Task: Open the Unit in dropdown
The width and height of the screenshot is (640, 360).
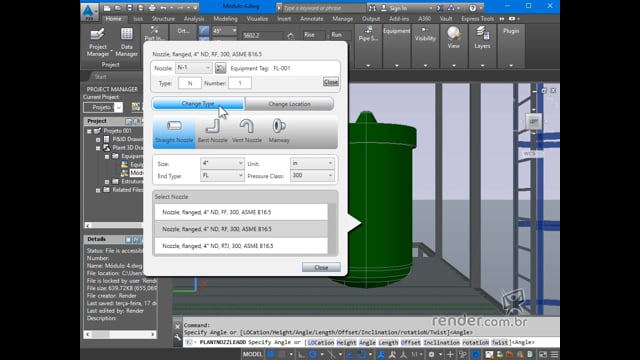Action: 312,163
